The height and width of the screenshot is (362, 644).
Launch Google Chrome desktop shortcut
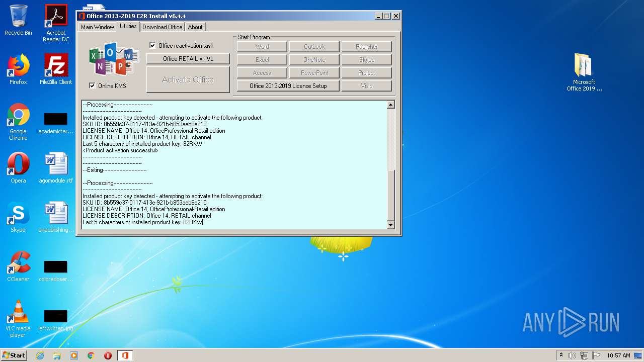click(x=18, y=122)
